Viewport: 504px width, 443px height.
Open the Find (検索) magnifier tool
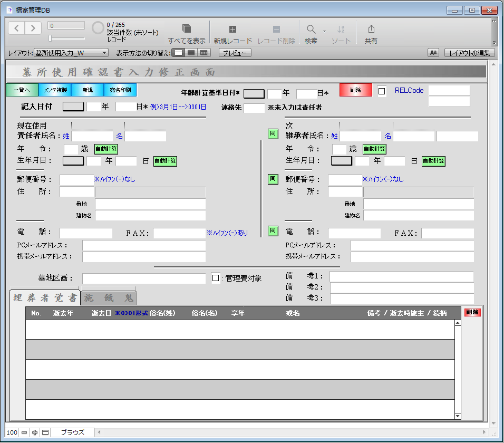[x=311, y=29]
